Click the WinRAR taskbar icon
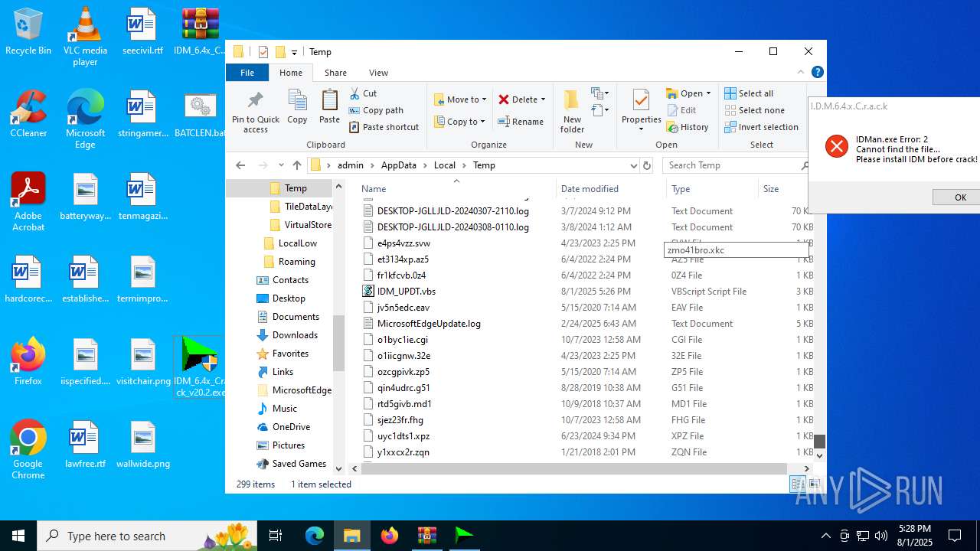Image resolution: width=980 pixels, height=551 pixels. pos(426,536)
